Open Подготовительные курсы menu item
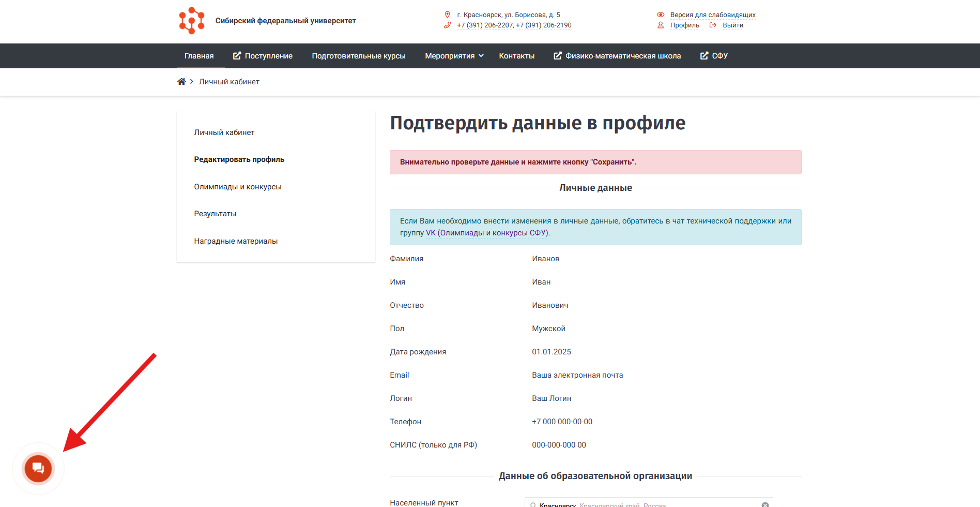The height and width of the screenshot is (507, 980). 359,56
